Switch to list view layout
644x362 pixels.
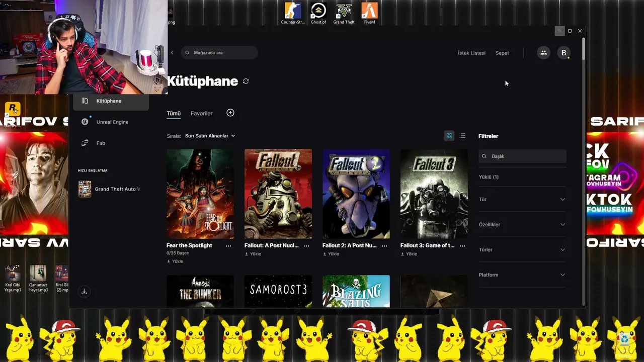click(462, 136)
